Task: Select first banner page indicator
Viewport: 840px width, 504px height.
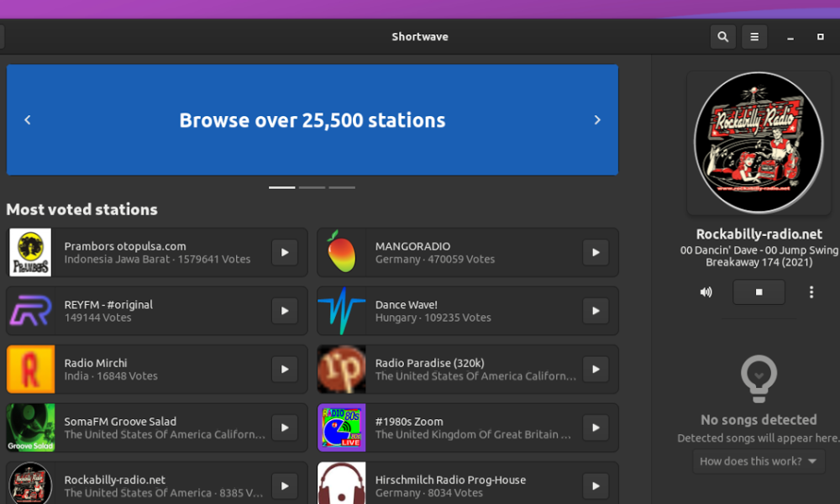Action: [x=281, y=187]
